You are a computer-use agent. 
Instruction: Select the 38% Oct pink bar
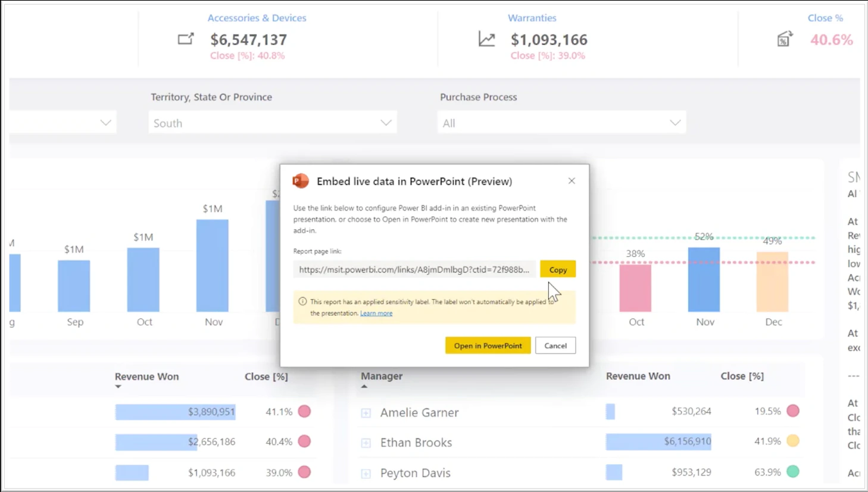(635, 288)
